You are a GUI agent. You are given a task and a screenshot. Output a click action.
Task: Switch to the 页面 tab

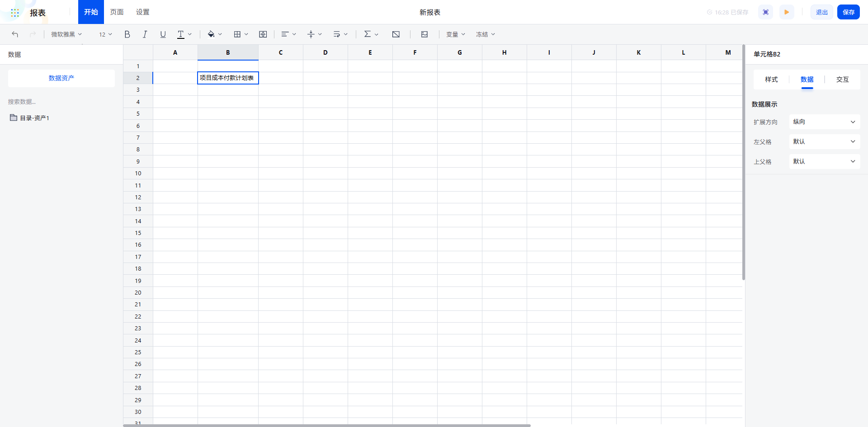tap(117, 12)
